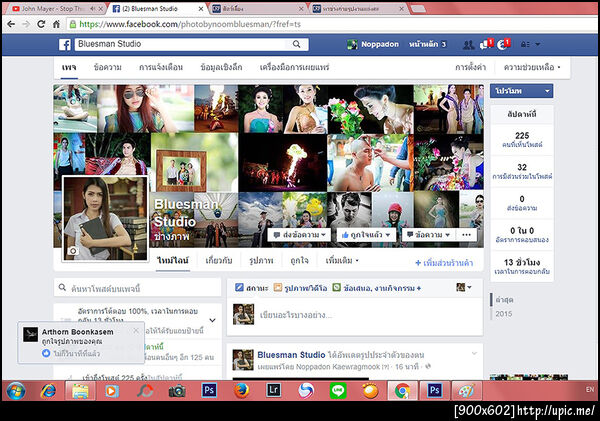Switch to John Mayer YouTube tab
The height and width of the screenshot is (421, 600).
(54, 8)
